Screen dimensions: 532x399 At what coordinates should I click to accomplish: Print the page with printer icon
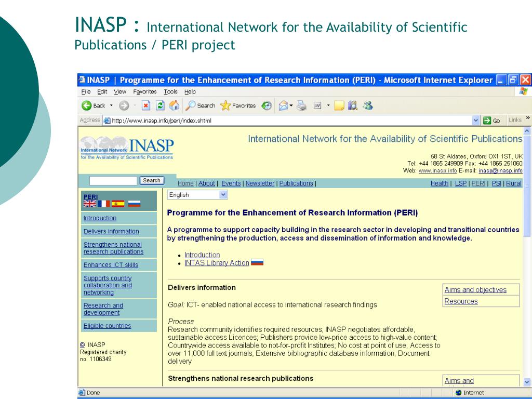coord(302,106)
